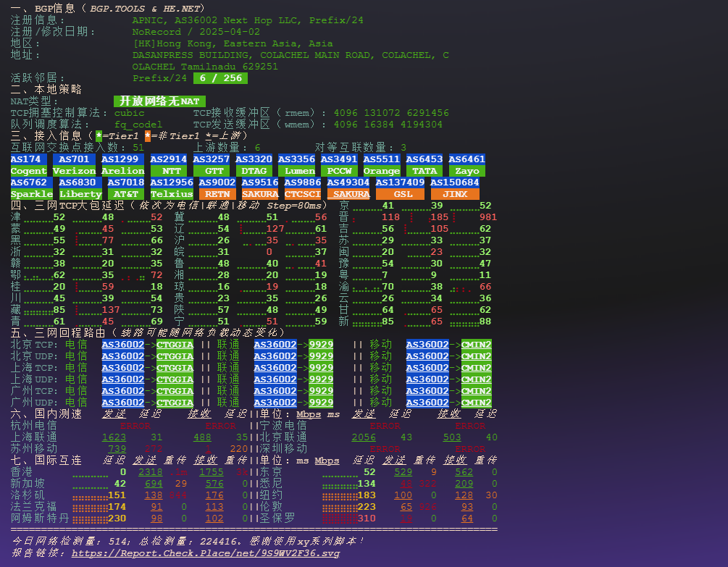This screenshot has height=567, width=728.
Task: Click the orange RETN provider label
Action: point(217,194)
